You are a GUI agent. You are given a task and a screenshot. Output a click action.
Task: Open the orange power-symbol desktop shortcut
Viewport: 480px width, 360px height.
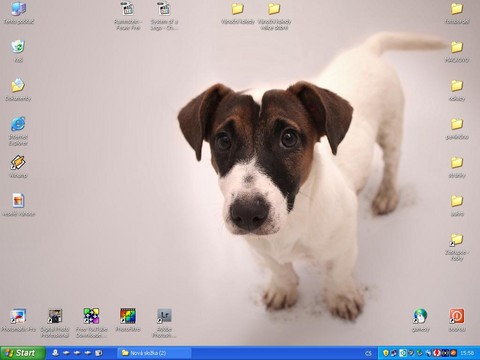(457, 316)
